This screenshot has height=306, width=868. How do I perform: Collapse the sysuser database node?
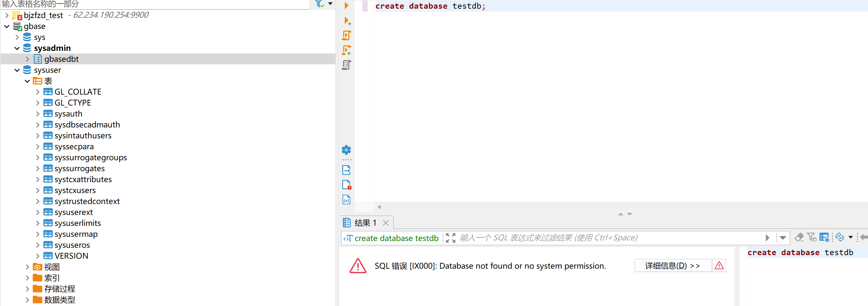pos(17,70)
